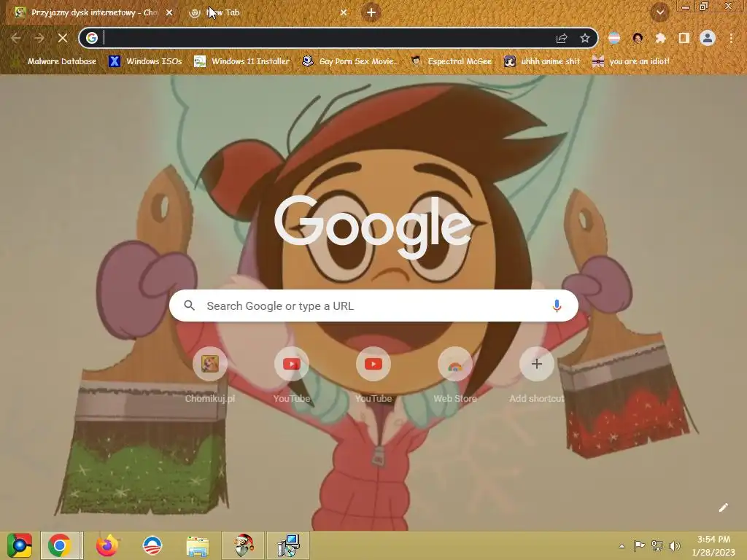Open the Action Center flag icon
Image resolution: width=747 pixels, height=560 pixels.
coord(639,545)
